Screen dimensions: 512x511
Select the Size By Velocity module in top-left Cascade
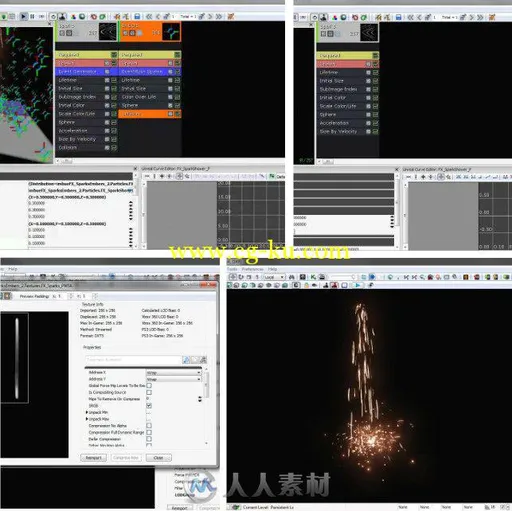(86, 139)
